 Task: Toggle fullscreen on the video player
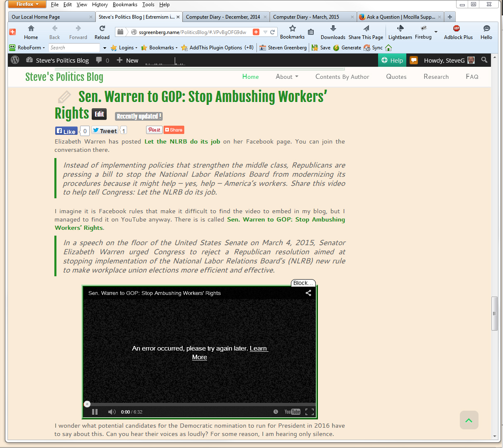click(310, 411)
